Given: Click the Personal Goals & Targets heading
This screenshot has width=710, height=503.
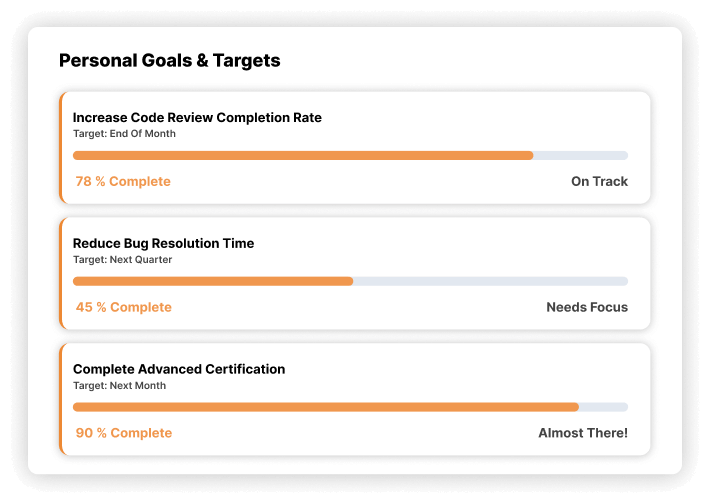Looking at the screenshot, I should 170,61.
